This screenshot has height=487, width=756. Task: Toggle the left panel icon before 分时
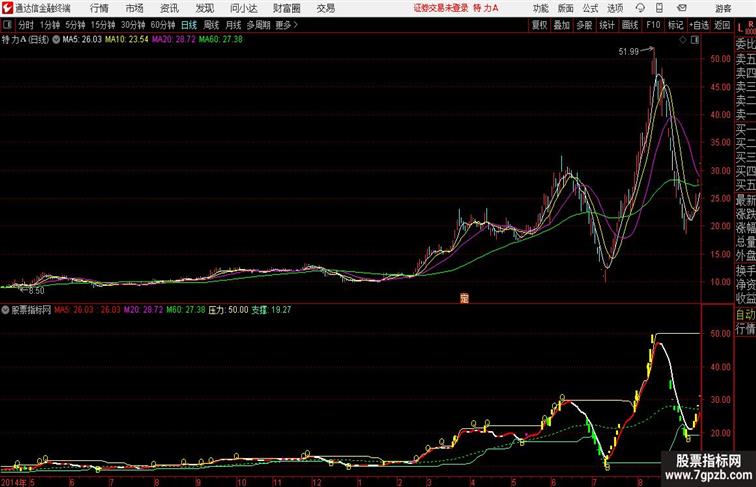[x=7, y=25]
